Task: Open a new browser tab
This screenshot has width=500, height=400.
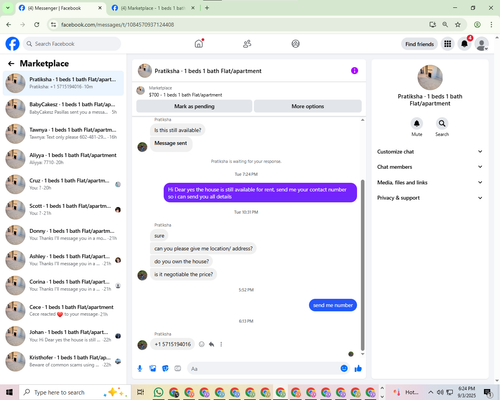Action: (207, 8)
